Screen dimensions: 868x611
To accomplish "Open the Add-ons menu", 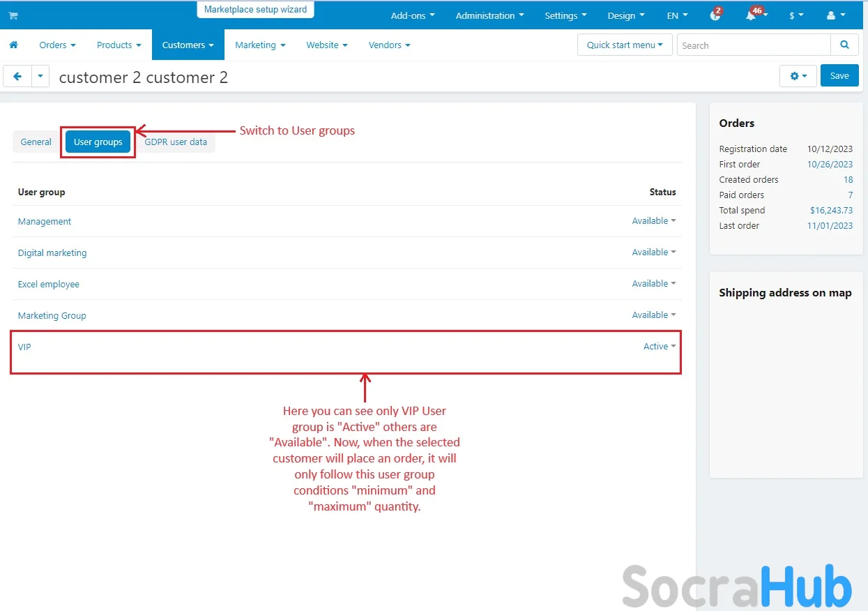I will click(413, 15).
